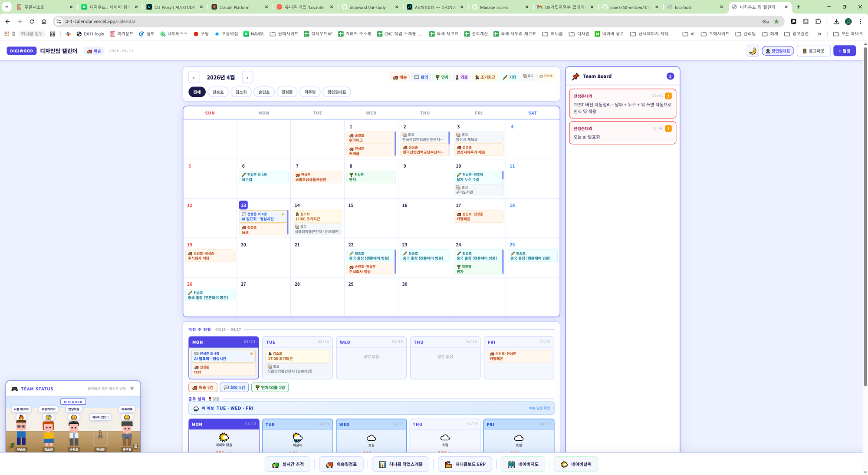
Task: Reload the page
Action: [32, 21]
